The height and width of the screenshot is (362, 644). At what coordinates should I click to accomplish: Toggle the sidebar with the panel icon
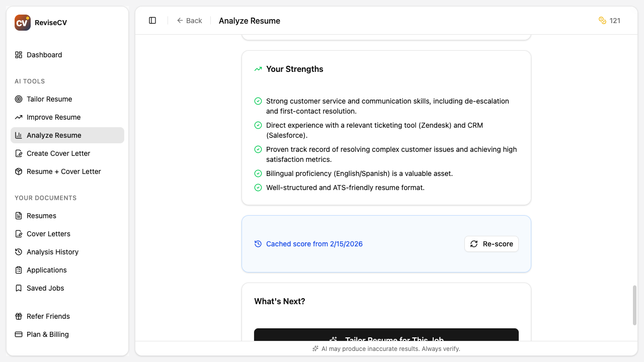[x=152, y=20]
